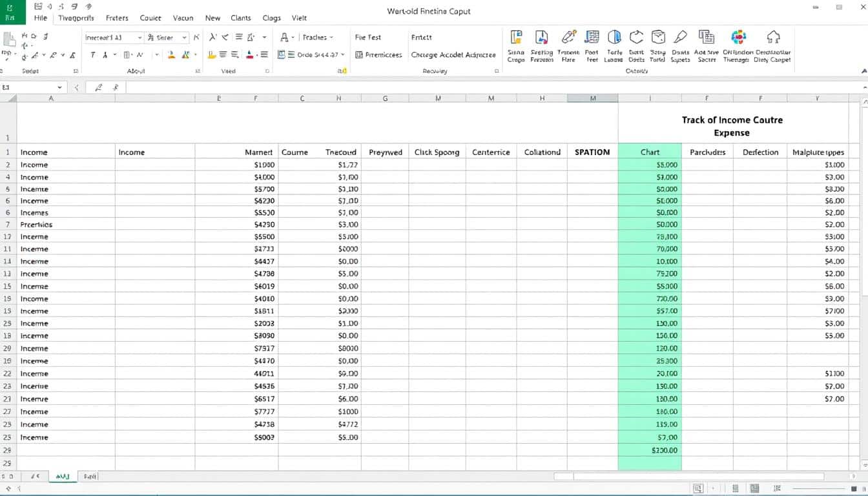
Task: Click the Sstng Torfel box icon
Action: 658,37
